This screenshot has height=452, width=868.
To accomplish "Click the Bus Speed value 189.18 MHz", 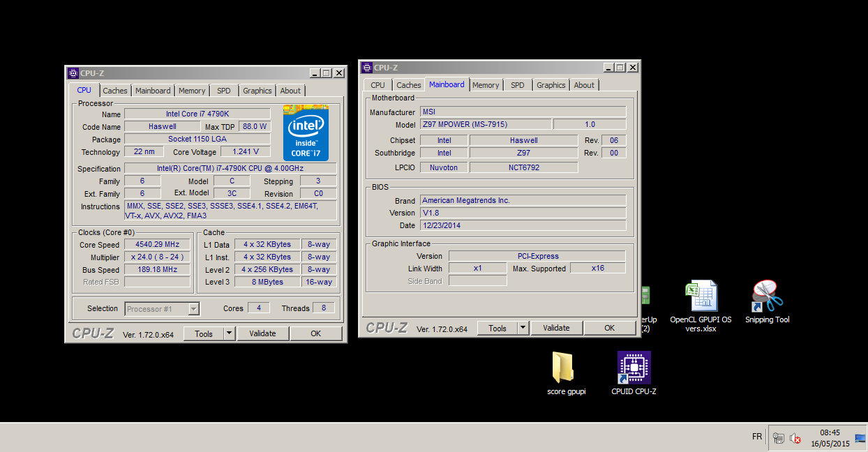I will 157,269.
